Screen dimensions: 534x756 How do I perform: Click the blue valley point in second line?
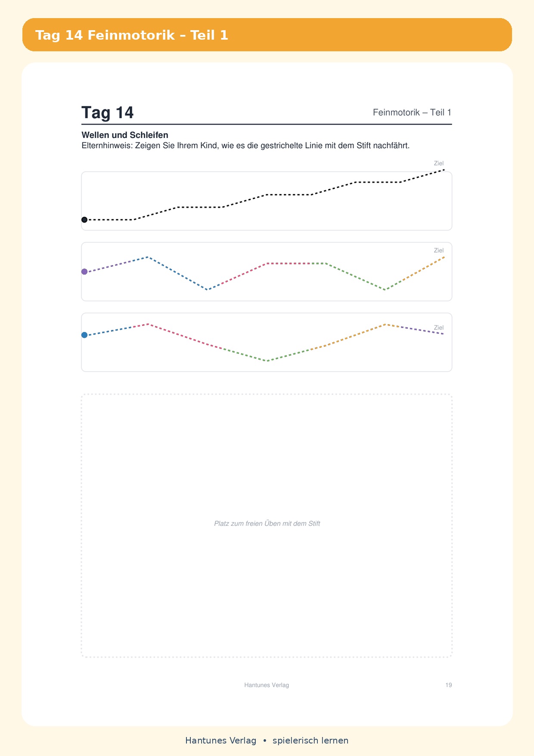tap(208, 289)
